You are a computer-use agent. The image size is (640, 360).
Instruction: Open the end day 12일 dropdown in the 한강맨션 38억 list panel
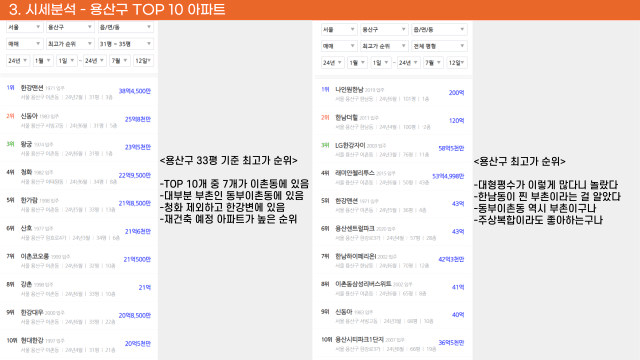[143, 60]
